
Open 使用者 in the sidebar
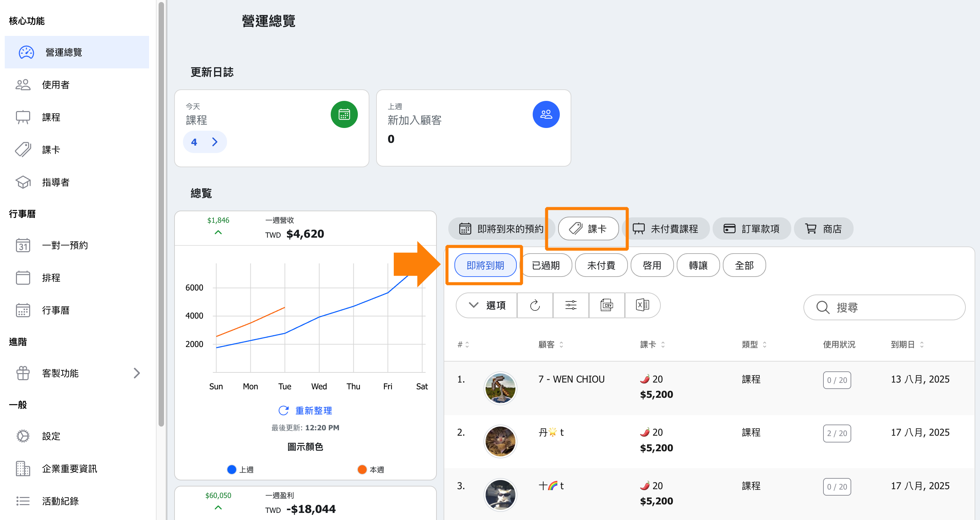56,85
